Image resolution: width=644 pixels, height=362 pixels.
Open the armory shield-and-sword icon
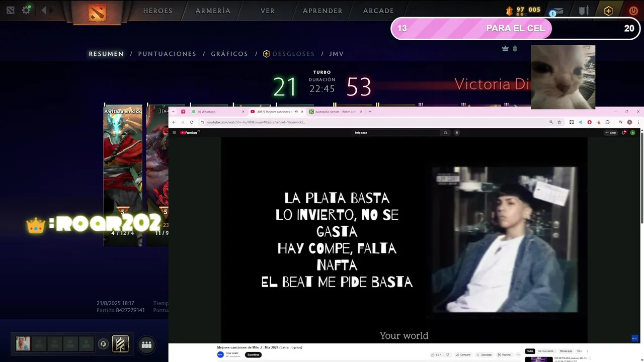coord(584,11)
